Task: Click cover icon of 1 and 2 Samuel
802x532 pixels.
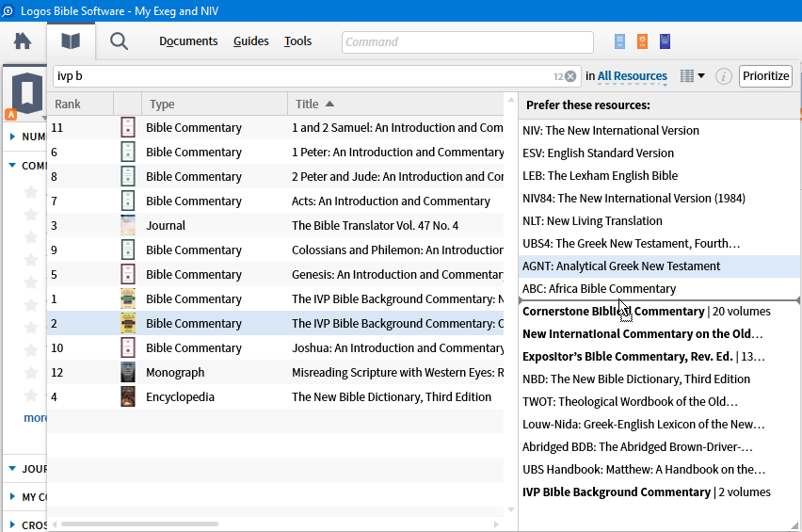Action: click(128, 127)
